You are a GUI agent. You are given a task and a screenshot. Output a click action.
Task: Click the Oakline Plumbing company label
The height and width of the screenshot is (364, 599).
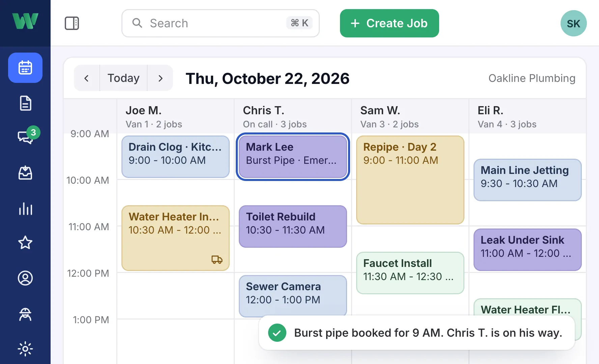click(532, 78)
